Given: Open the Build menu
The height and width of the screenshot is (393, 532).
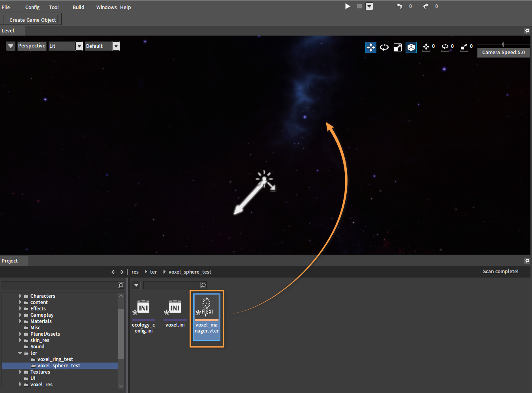Looking at the screenshot, I should click(78, 7).
